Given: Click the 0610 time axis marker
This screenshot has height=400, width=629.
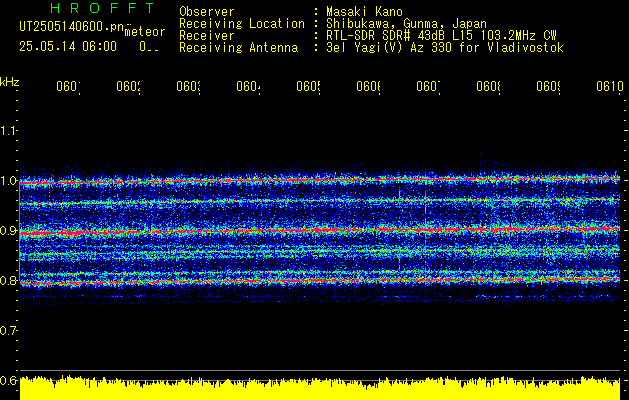Looking at the screenshot, I should (x=610, y=86).
